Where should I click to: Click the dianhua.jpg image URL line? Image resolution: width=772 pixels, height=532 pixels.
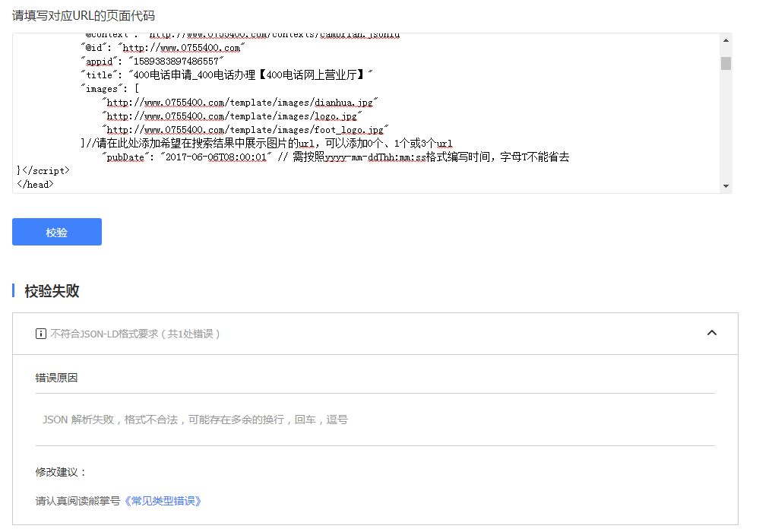click(x=242, y=103)
